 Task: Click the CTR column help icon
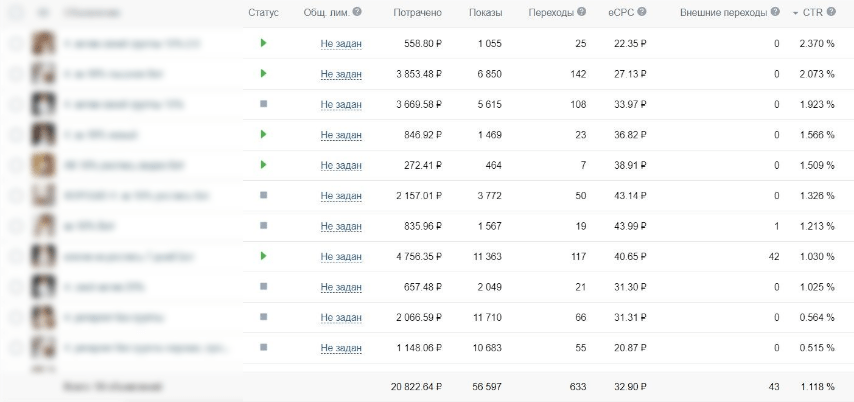(831, 12)
